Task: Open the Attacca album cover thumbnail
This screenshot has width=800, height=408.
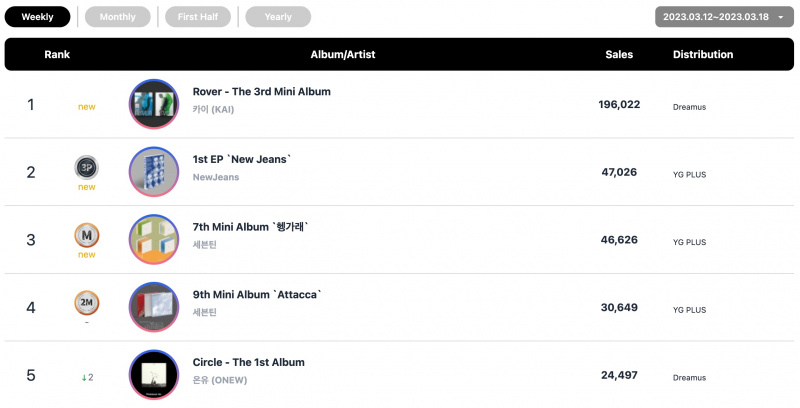Action: click(154, 307)
